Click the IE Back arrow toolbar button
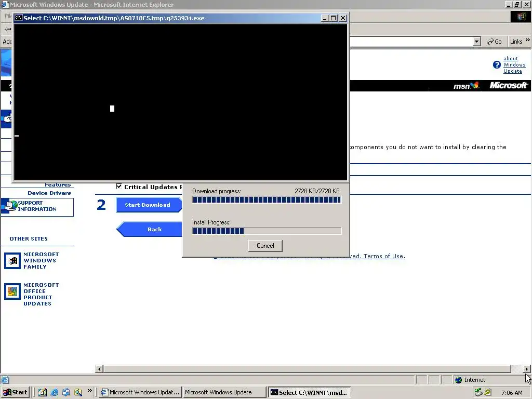This screenshot has height=399, width=532. tap(7, 29)
